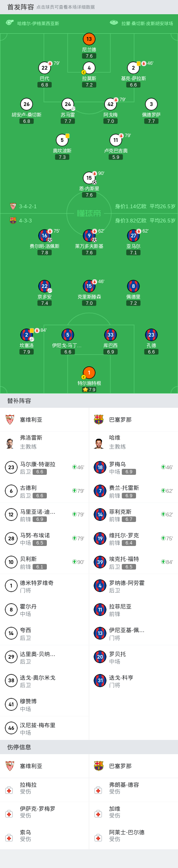Open substitute 马尔康-特谢拉 number 23 row
Image resolution: width=178 pixels, height=868 pixels.
44,467
